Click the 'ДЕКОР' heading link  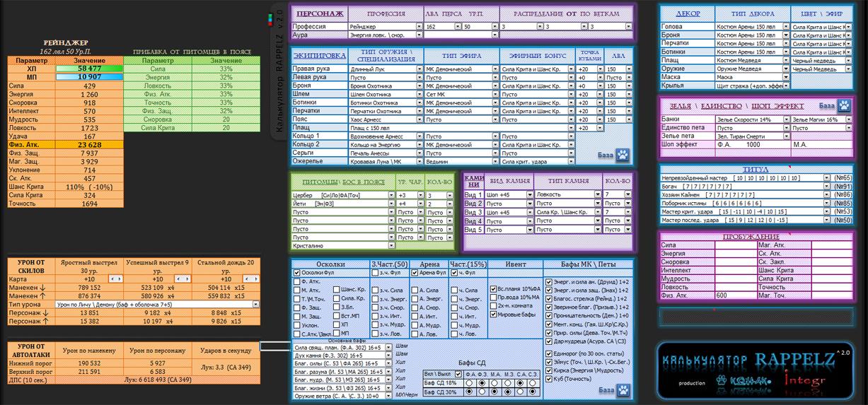688,13
